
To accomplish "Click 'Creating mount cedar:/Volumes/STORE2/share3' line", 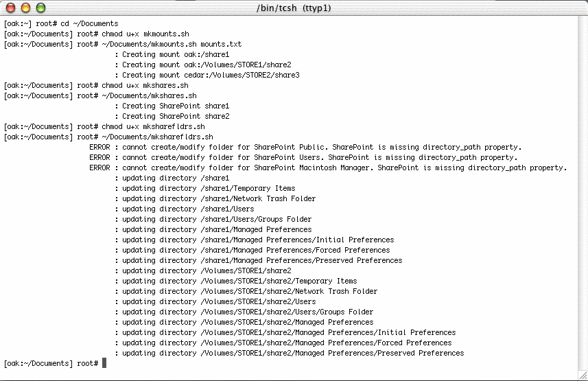I will [x=211, y=75].
